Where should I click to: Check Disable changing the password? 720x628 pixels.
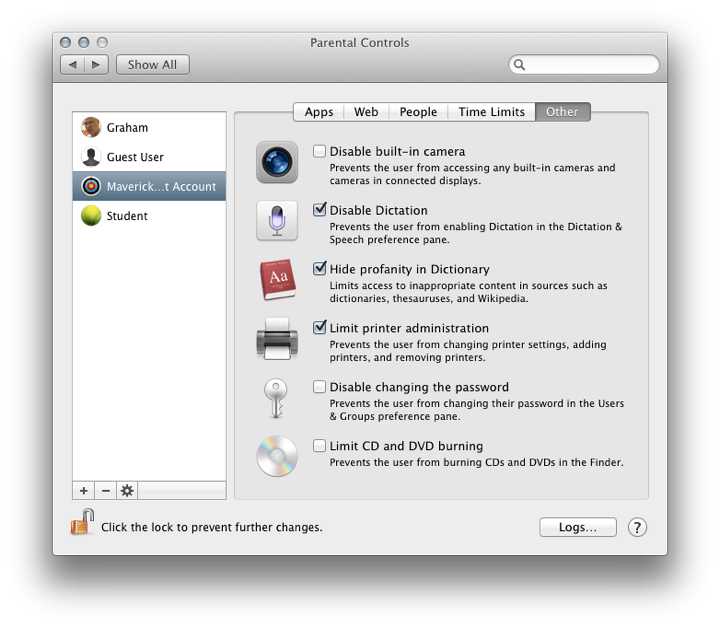[x=319, y=387]
